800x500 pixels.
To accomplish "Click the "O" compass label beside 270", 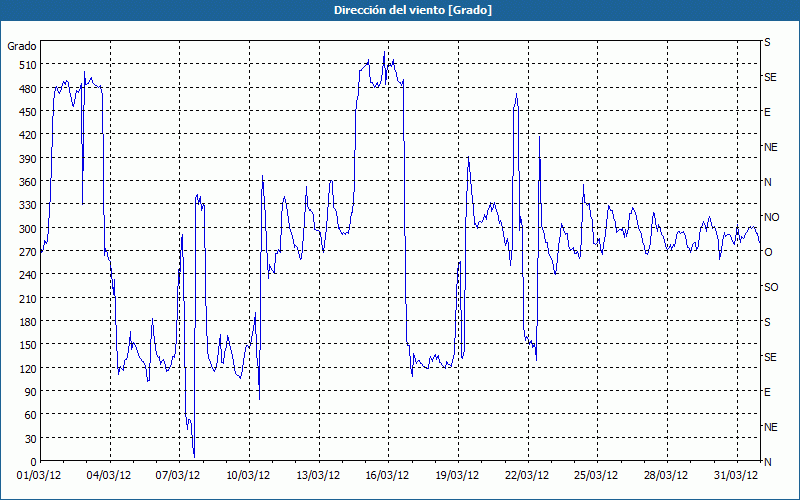I will [768, 252].
